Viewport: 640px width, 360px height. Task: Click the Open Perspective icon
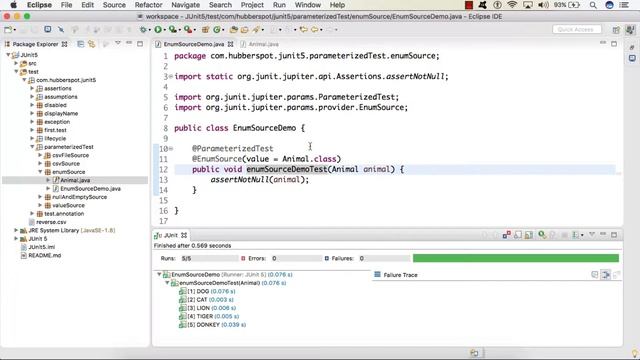[x=616, y=29]
